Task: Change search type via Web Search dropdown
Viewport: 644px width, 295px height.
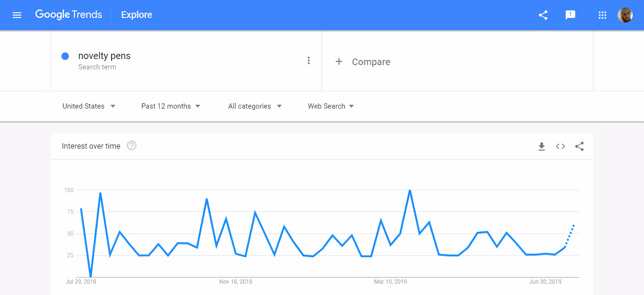Action: click(x=330, y=106)
